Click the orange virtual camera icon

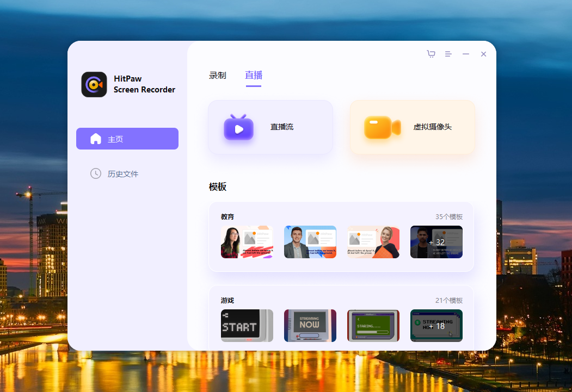pyautogui.click(x=382, y=127)
